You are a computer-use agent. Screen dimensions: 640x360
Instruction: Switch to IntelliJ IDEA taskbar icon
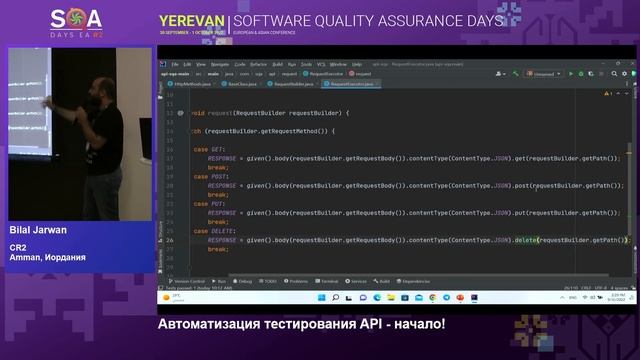click(x=474, y=298)
